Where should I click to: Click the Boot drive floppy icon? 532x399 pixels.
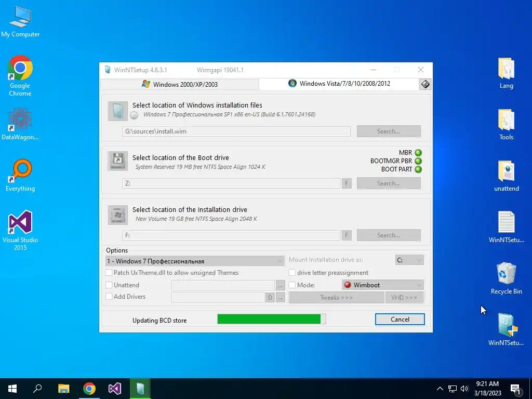118,161
